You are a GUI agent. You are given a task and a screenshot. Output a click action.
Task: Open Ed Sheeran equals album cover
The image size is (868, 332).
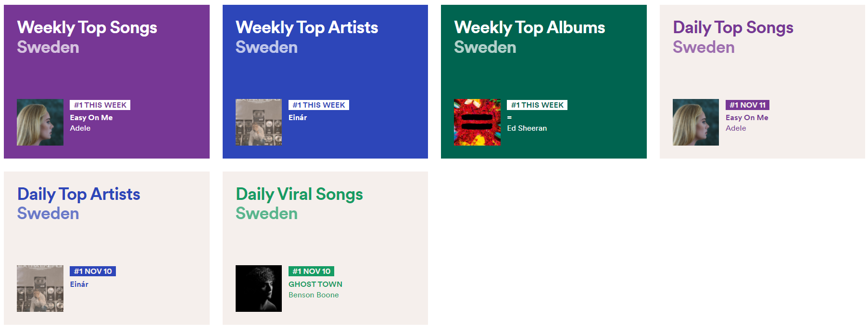[x=477, y=122]
